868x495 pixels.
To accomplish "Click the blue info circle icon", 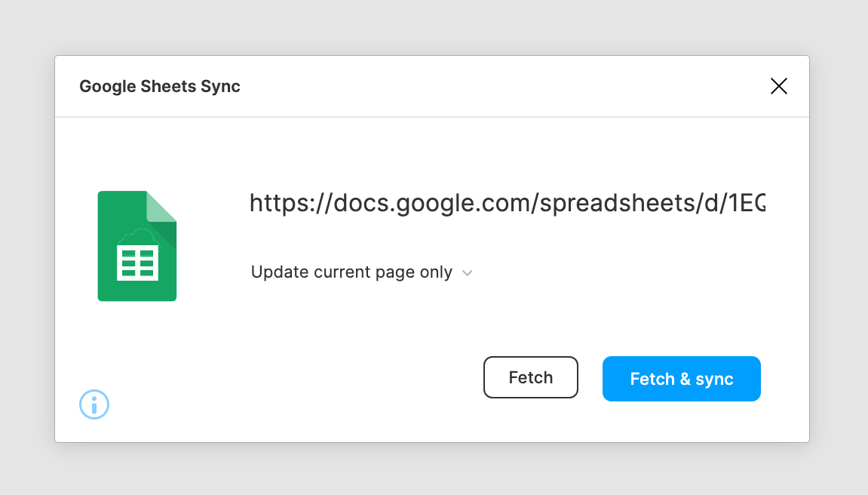I will (x=94, y=404).
